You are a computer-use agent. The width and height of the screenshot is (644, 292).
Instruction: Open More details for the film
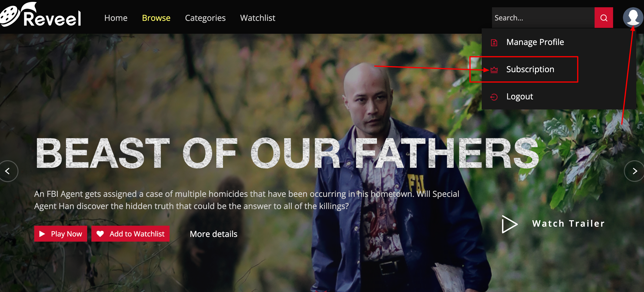pyautogui.click(x=214, y=234)
